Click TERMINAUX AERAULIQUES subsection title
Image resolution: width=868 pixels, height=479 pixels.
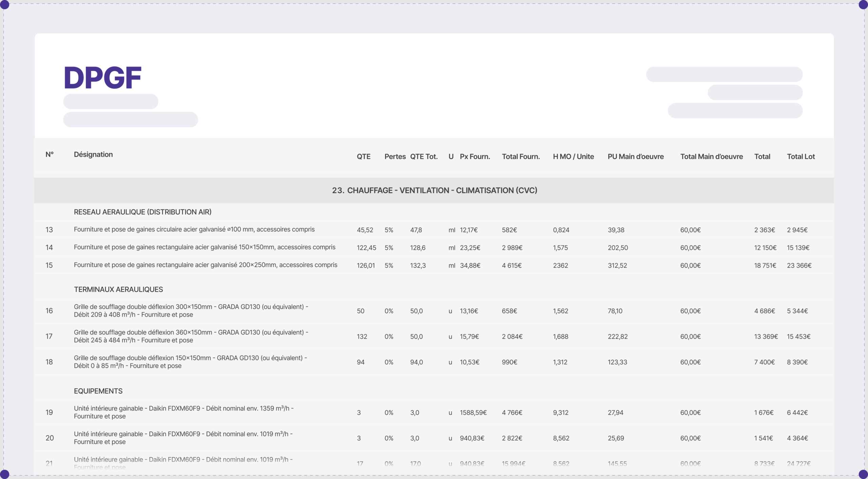tap(118, 290)
